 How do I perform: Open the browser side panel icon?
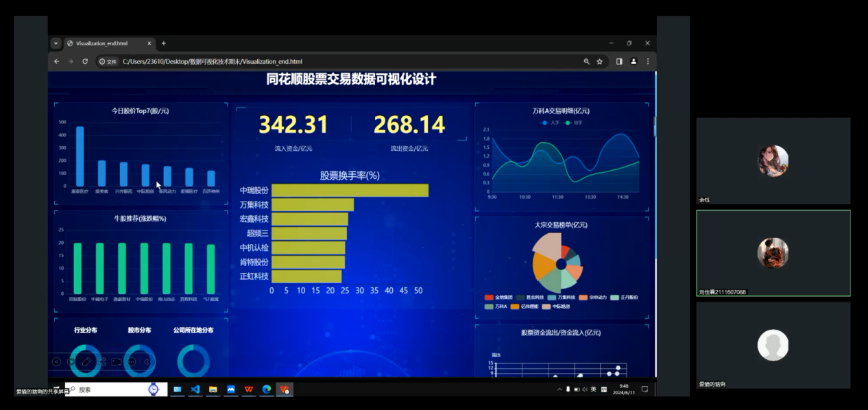[619, 61]
